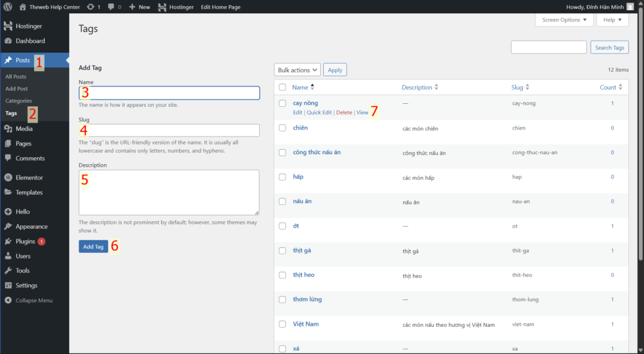
Task: Click the Elementor icon in sidebar
Action: pyautogui.click(x=8, y=178)
